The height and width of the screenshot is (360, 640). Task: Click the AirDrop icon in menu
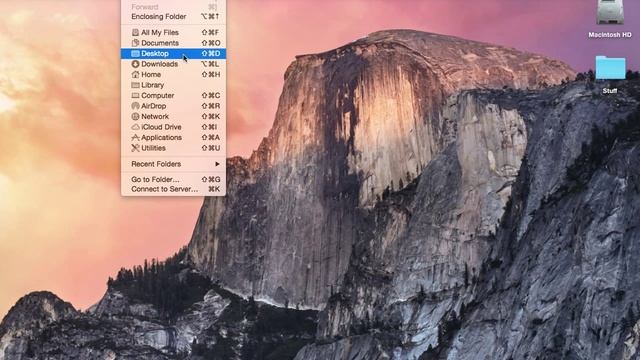pyautogui.click(x=135, y=106)
